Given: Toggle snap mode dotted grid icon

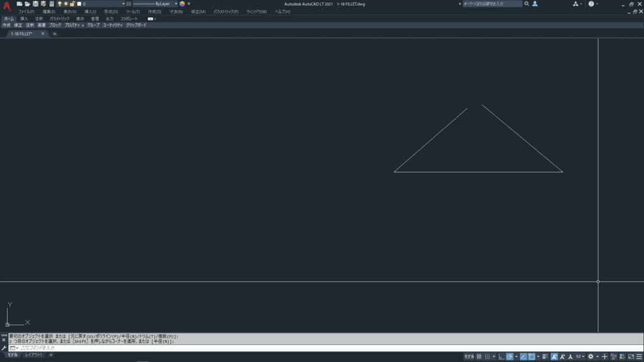Looking at the screenshot, I should [x=487, y=357].
